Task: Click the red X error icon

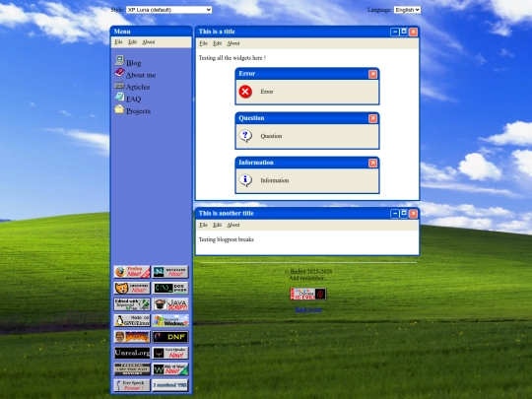Action: pyautogui.click(x=245, y=92)
